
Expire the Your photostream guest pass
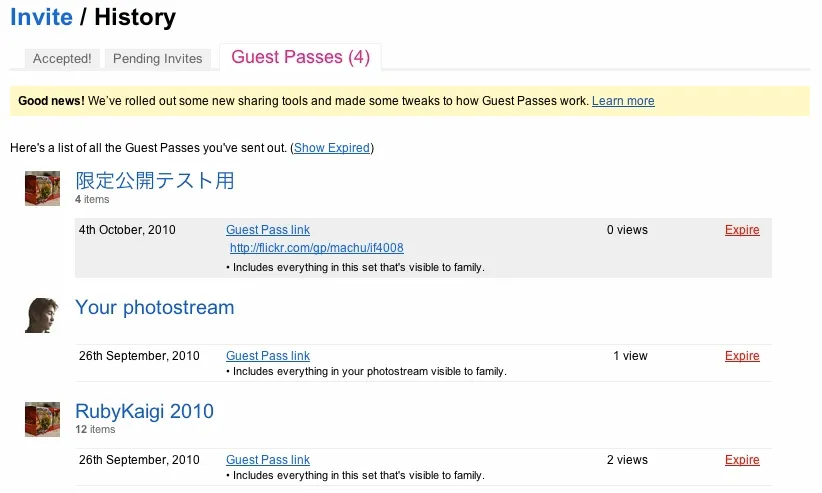[742, 356]
